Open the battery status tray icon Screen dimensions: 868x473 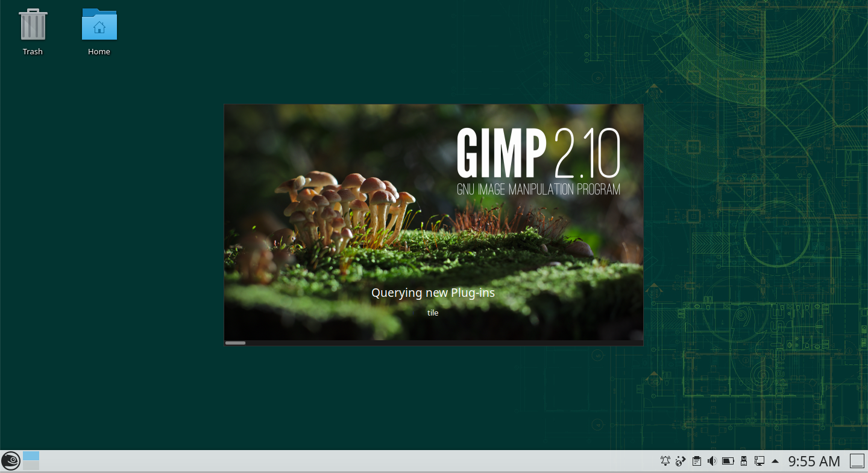[x=728, y=462]
